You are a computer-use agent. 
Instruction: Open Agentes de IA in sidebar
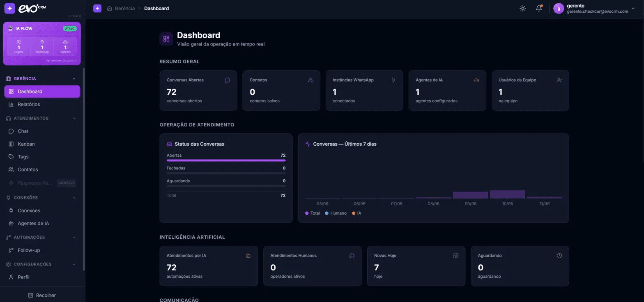[42, 224]
